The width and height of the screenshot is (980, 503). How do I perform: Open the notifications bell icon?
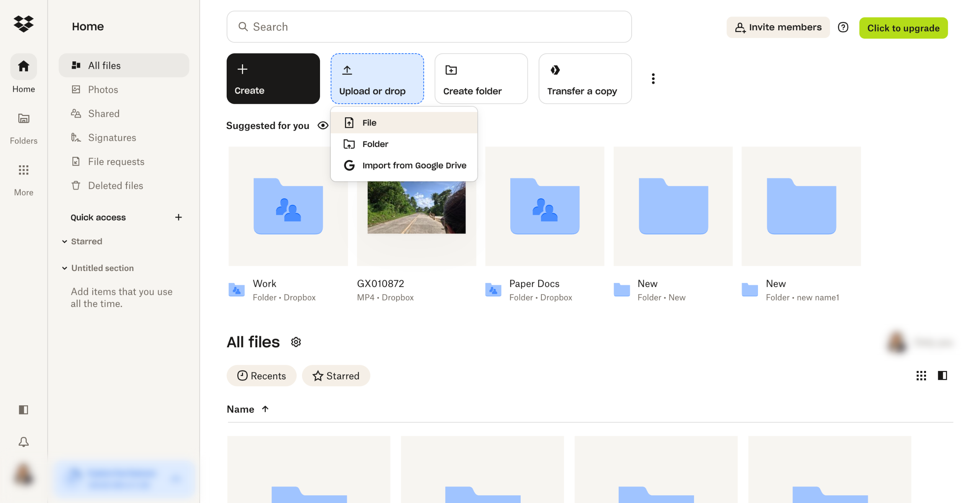(23, 442)
